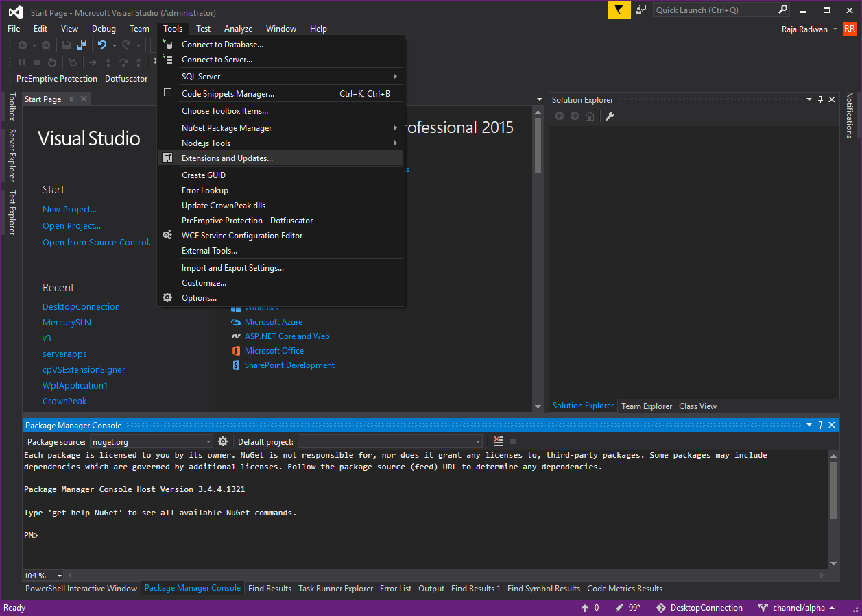Open the Analyze menu
862x616 pixels.
pyautogui.click(x=238, y=29)
